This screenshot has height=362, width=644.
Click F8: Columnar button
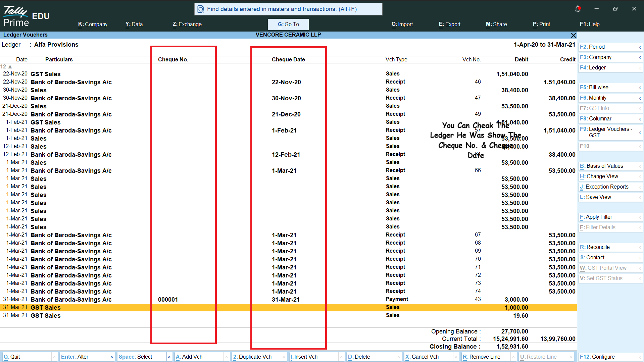(607, 118)
